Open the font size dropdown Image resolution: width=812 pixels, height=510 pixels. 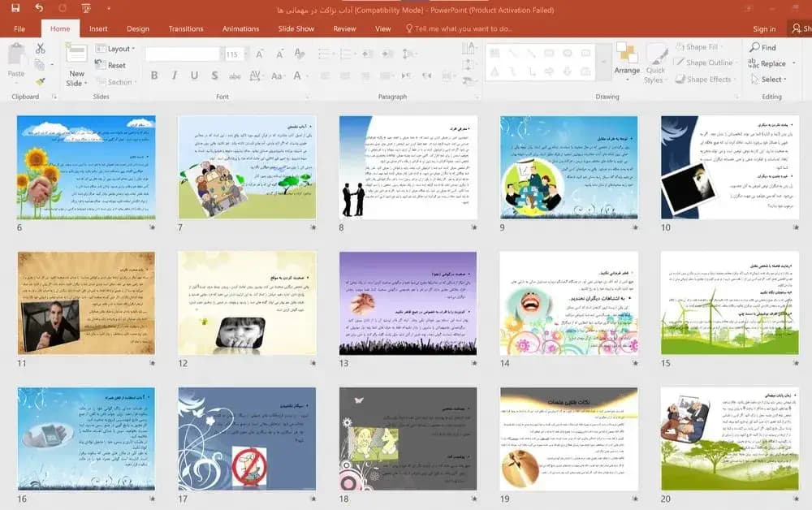(246, 54)
